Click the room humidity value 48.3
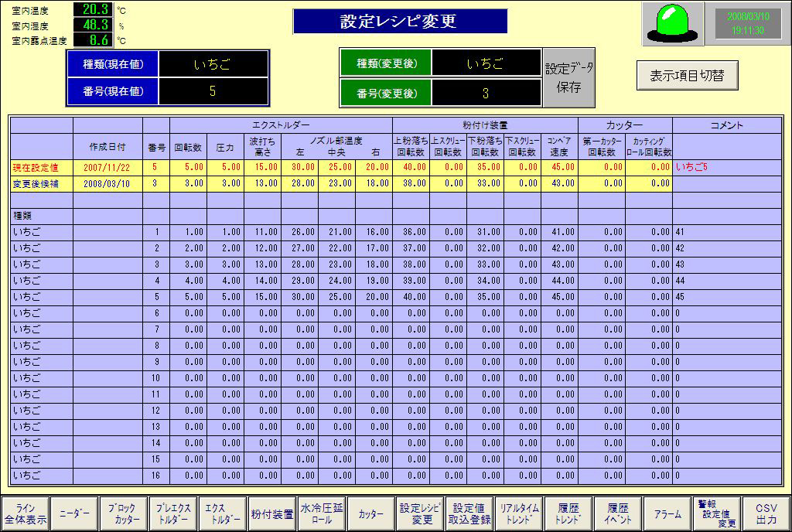 94,24
